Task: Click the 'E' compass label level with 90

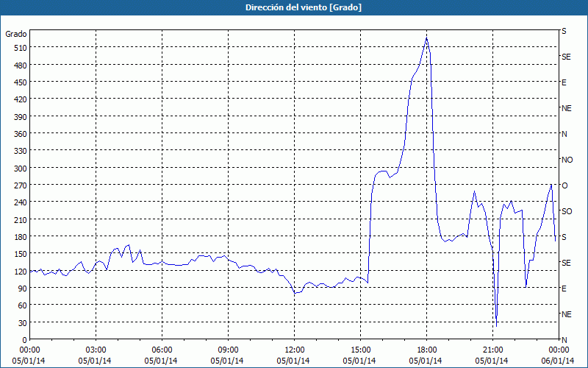Action: point(564,289)
